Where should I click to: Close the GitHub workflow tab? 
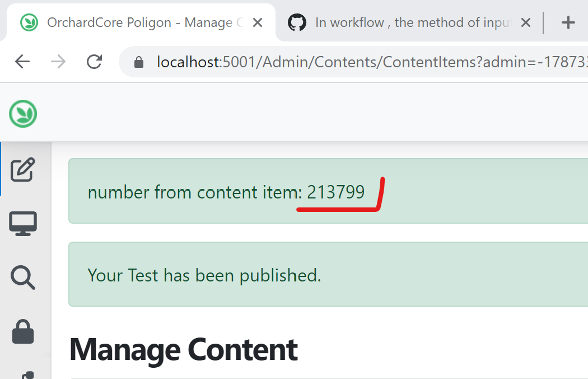tap(525, 22)
